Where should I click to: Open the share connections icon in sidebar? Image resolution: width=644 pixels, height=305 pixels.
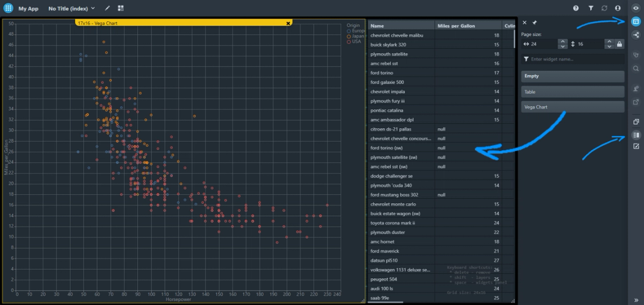point(636,35)
